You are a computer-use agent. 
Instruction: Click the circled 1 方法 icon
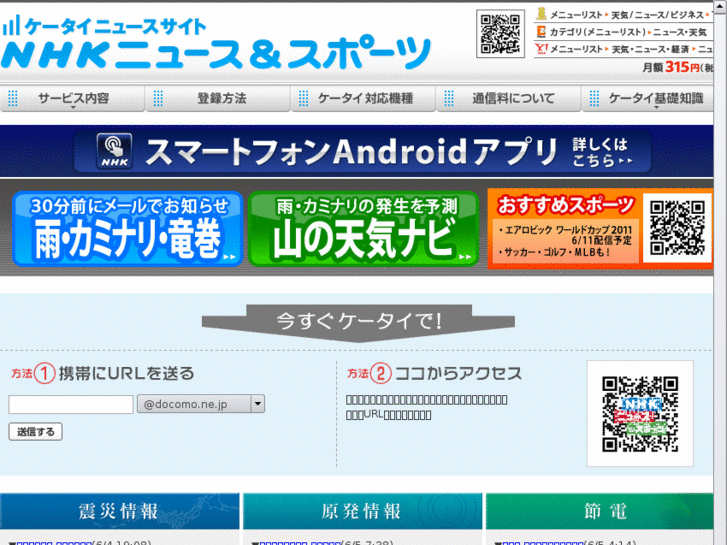(45, 373)
